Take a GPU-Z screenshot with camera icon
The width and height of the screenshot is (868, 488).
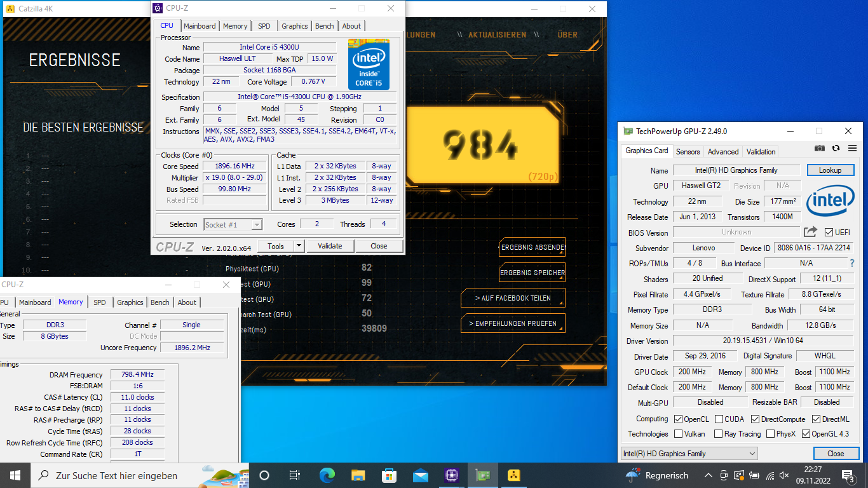[820, 148]
